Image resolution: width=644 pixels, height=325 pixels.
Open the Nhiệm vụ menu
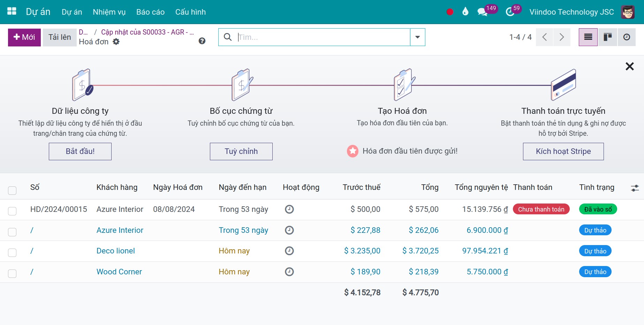coord(109,12)
